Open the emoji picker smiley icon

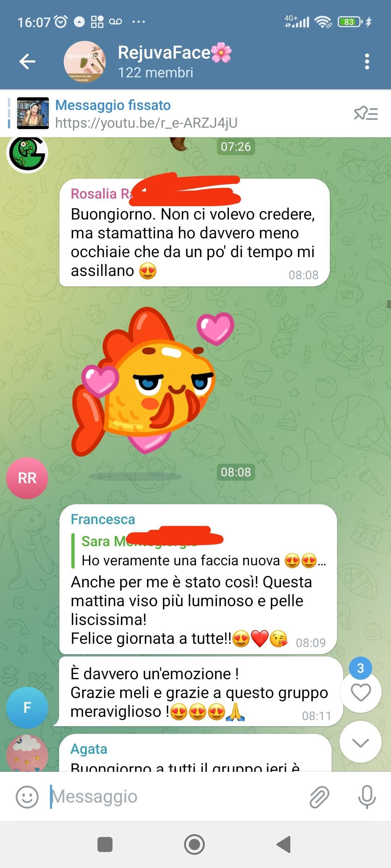click(x=27, y=797)
